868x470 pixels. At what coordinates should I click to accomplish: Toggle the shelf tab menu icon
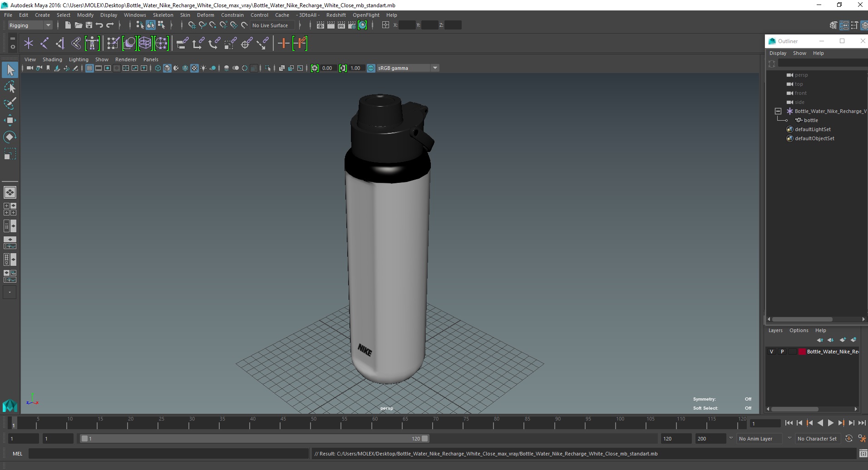12,39
